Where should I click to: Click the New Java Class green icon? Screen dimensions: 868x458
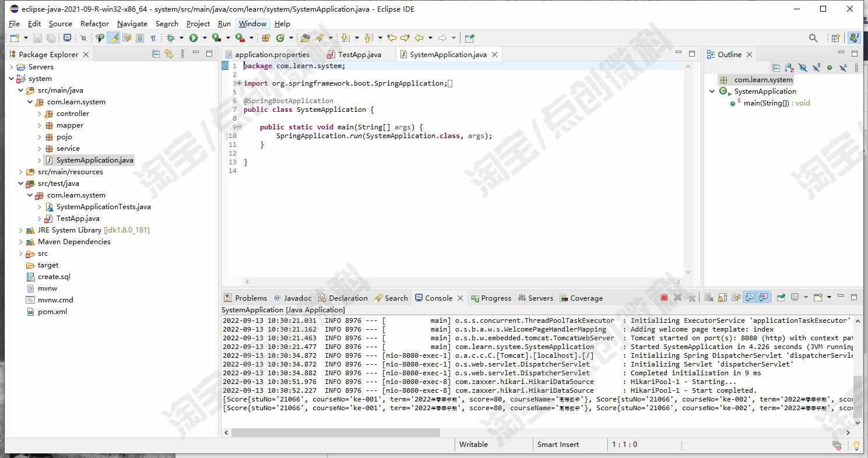280,38
